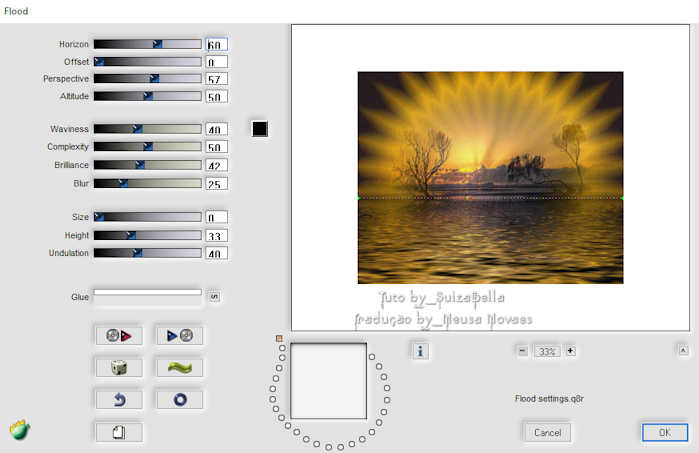Click the Glue mode 'S' button

tap(214, 297)
